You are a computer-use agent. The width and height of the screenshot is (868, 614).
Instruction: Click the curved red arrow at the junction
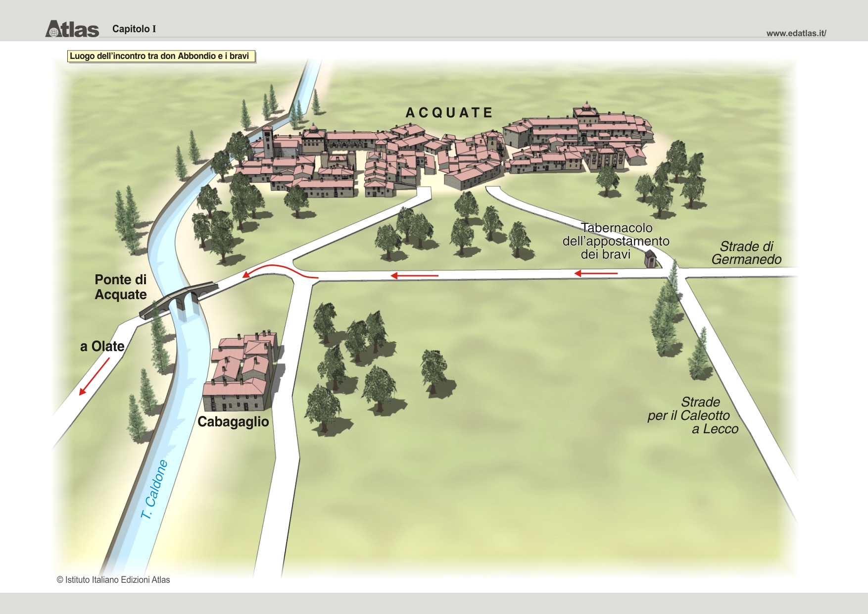[x=280, y=270]
